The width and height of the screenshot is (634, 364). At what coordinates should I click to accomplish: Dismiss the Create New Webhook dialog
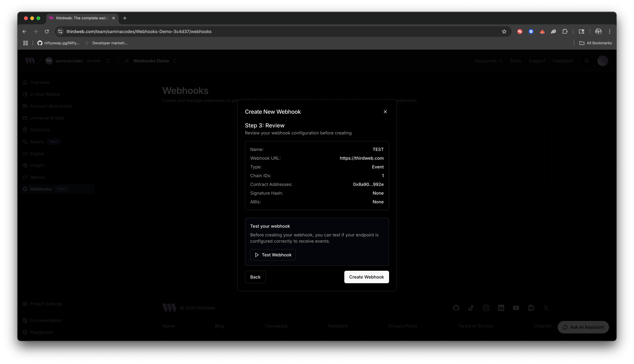(385, 112)
